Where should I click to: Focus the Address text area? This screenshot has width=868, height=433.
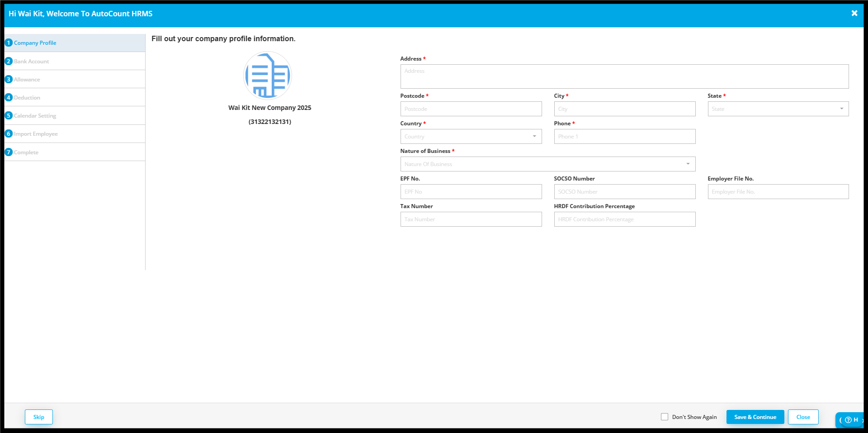pos(624,76)
